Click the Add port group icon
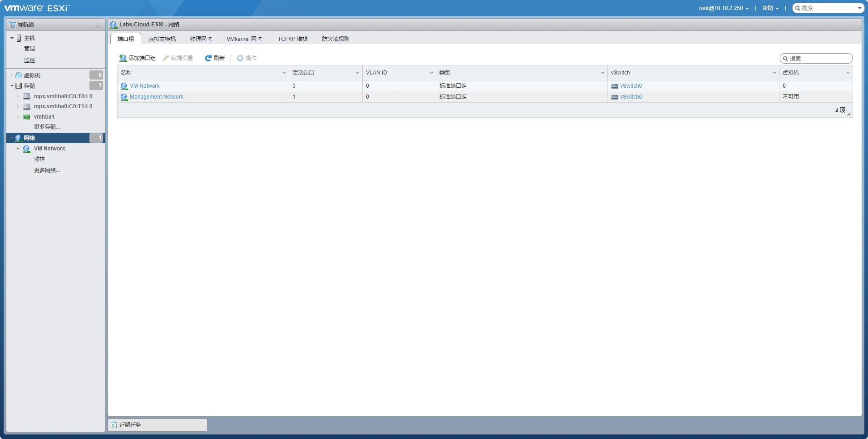This screenshot has height=439, width=868. tap(123, 58)
